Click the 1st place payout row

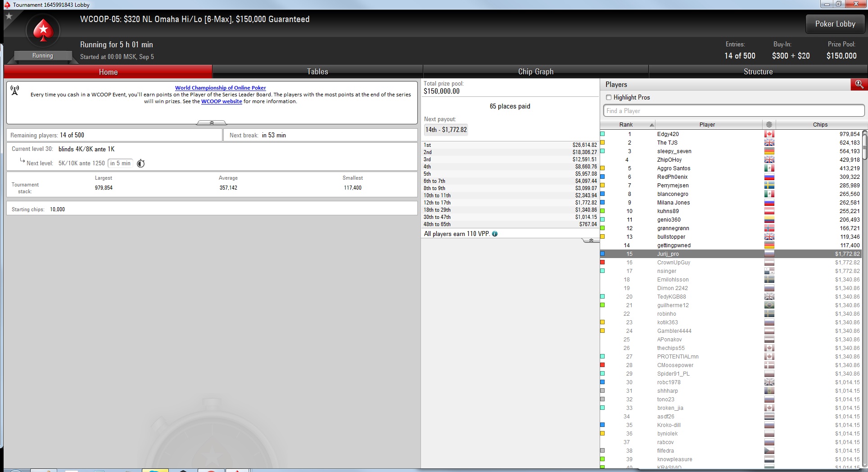pos(510,145)
